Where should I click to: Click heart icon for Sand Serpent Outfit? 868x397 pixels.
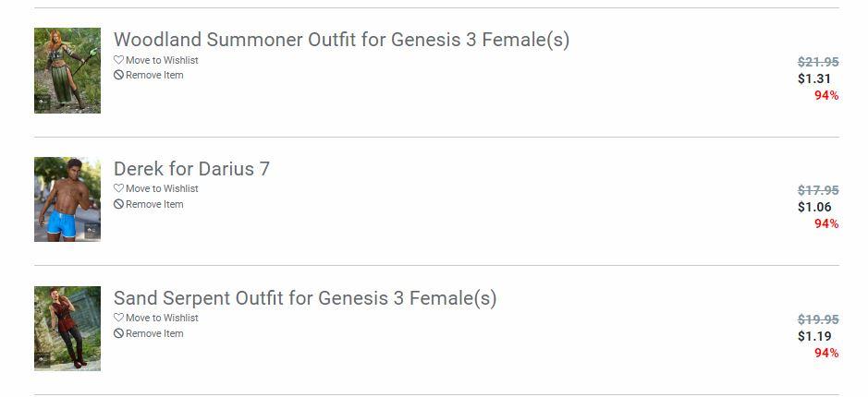118,319
